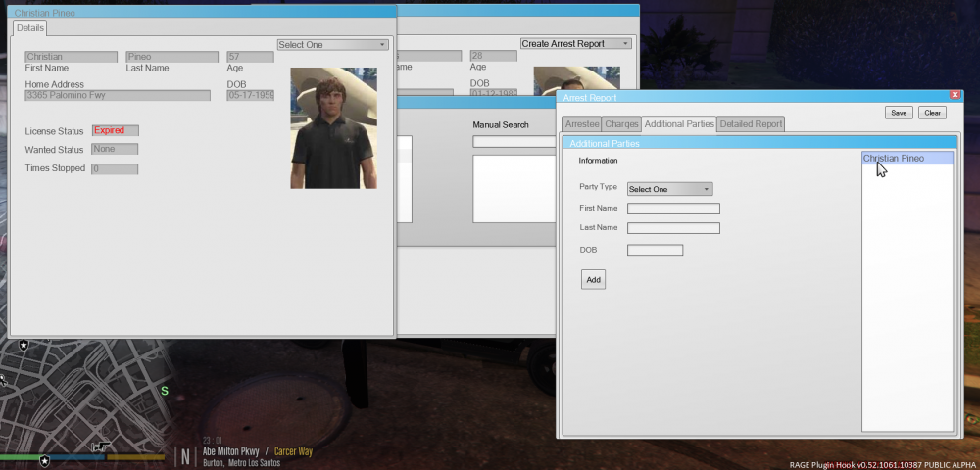Switch to the Detailed Report tab
The image size is (980, 470).
[x=751, y=124]
